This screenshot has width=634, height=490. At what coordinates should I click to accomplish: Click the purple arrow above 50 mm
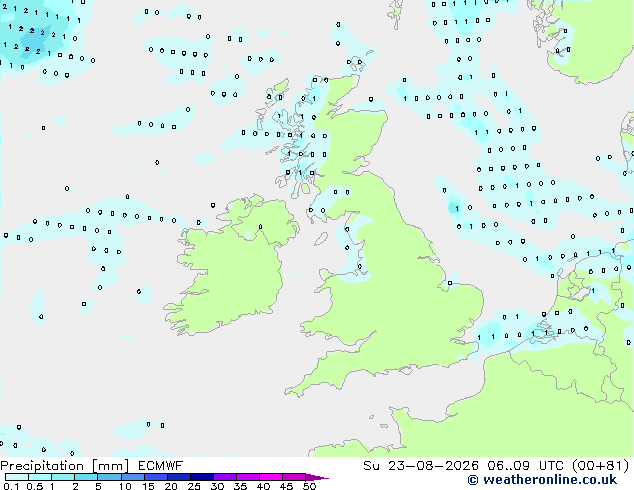click(x=317, y=477)
